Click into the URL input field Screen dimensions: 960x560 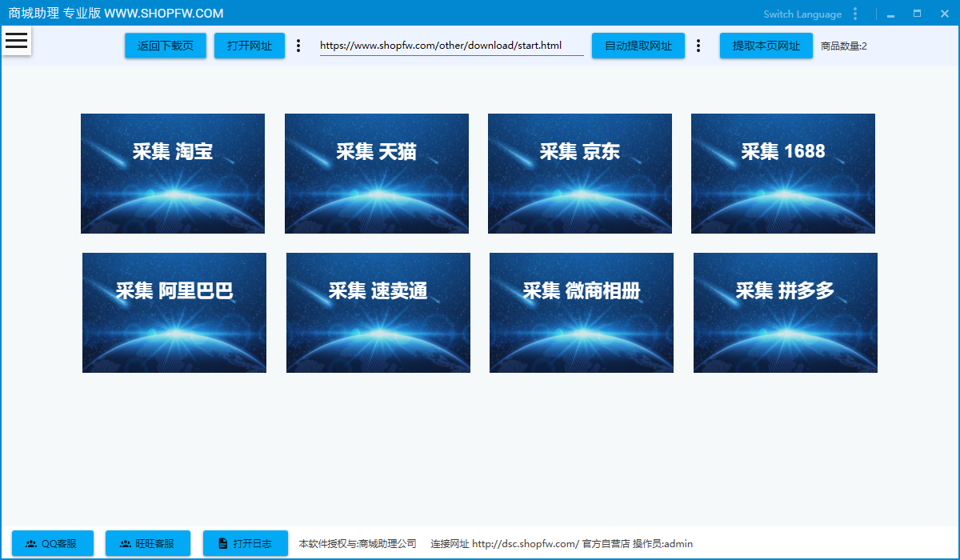[x=451, y=46]
